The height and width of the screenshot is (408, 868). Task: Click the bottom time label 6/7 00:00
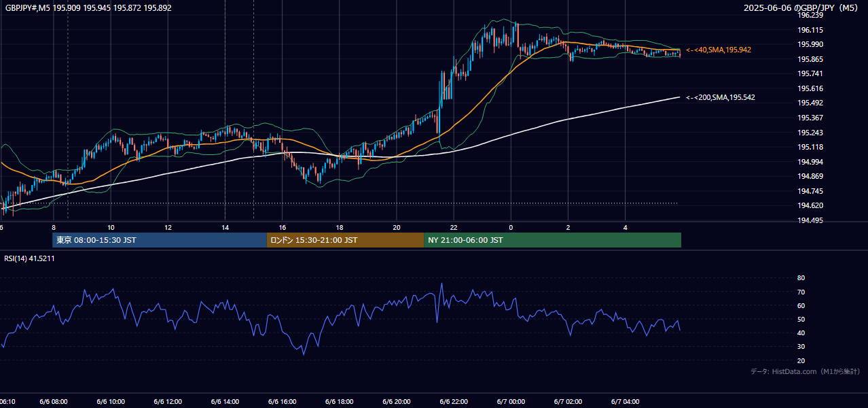tap(511, 402)
